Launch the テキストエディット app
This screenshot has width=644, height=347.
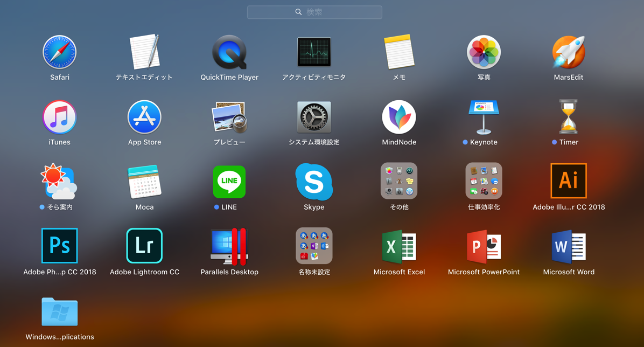click(144, 52)
